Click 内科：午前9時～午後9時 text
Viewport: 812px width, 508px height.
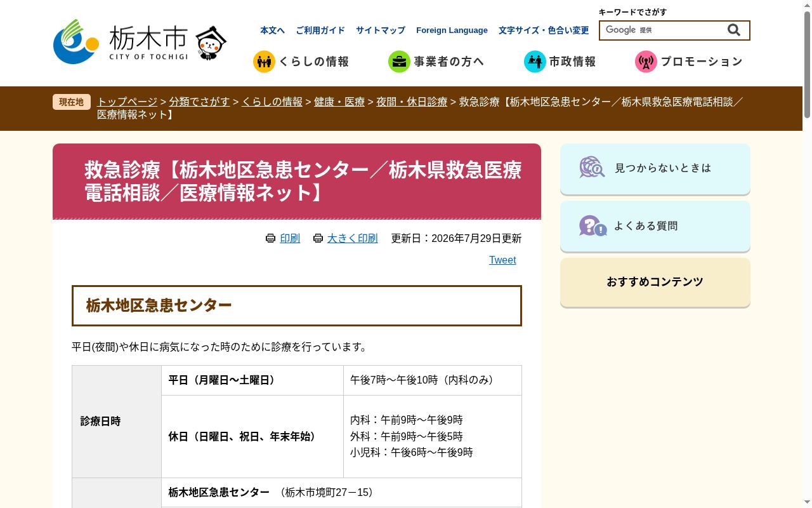tap(407, 420)
